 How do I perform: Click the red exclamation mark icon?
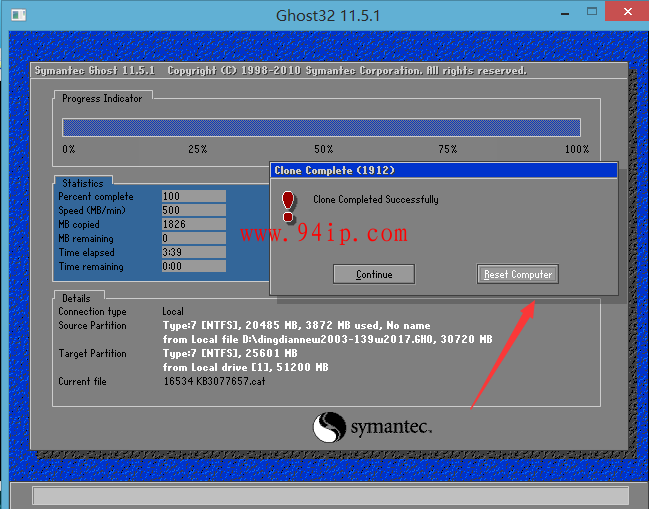coord(288,207)
